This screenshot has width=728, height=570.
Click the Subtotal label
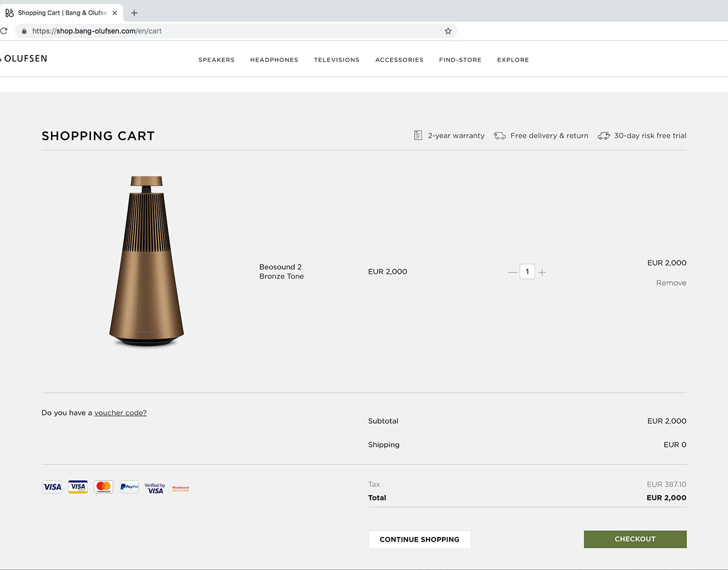click(383, 421)
